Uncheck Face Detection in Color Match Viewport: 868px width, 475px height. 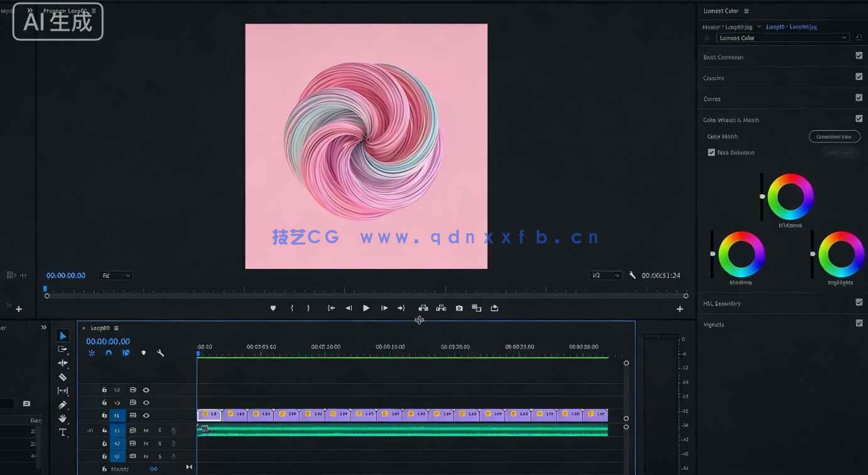coord(711,152)
